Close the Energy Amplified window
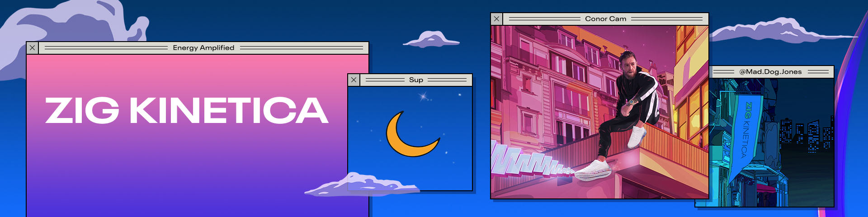Screen dimensions: 868x217 tap(32, 48)
